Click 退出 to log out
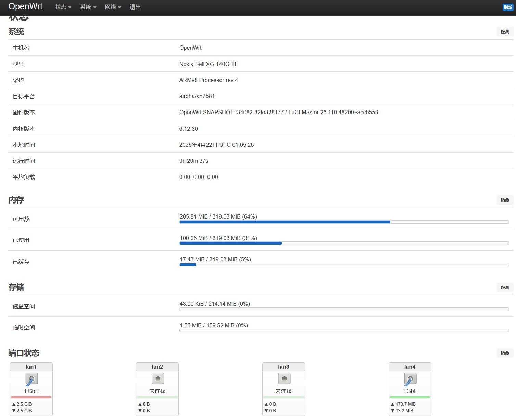Image resolution: width=516 pixels, height=420 pixels. tap(135, 7)
